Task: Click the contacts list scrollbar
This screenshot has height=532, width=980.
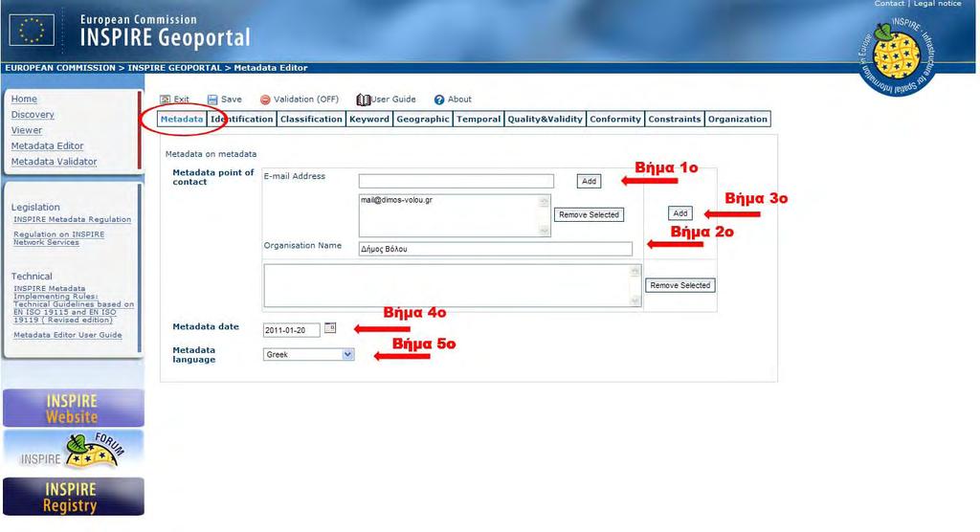Action: pos(635,285)
